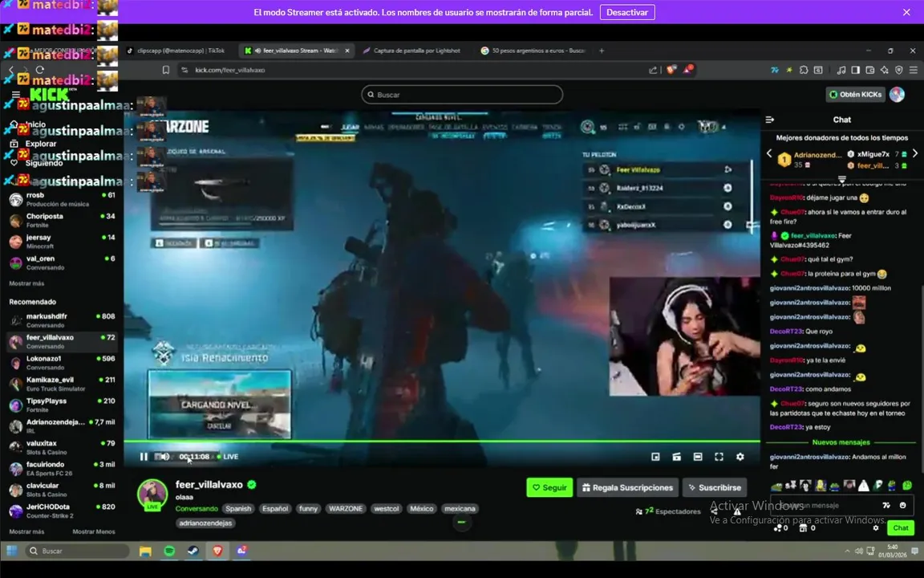This screenshot has height=578, width=924.
Task: Show previous top donors with left chevron
Action: coord(769,153)
